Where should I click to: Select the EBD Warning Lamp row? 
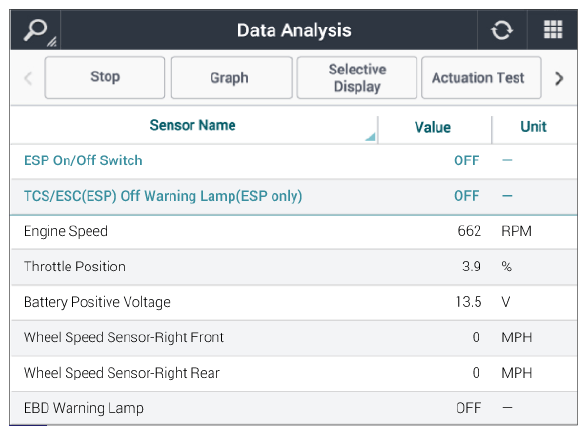pos(294,408)
